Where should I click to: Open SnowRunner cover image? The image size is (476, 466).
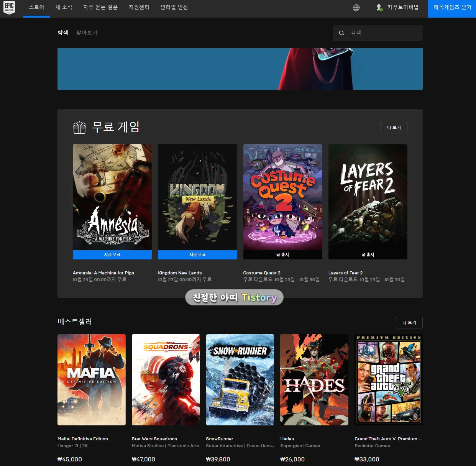point(240,380)
